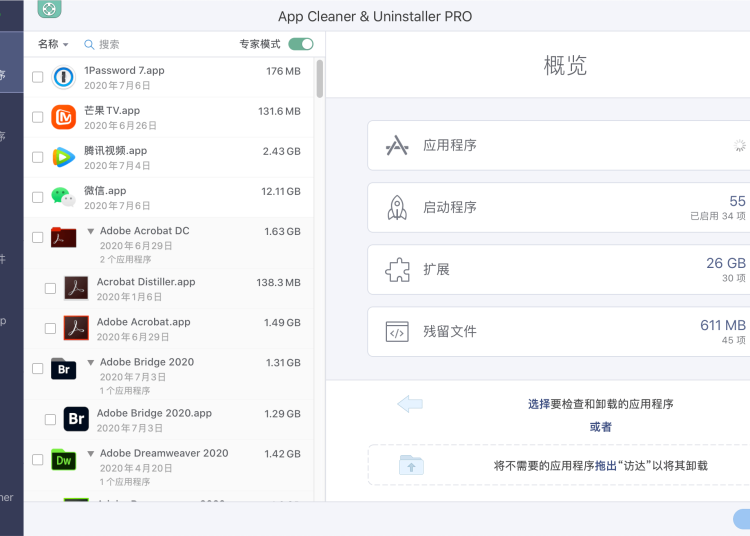Select the 腾讯视频 app icon

coord(63,157)
